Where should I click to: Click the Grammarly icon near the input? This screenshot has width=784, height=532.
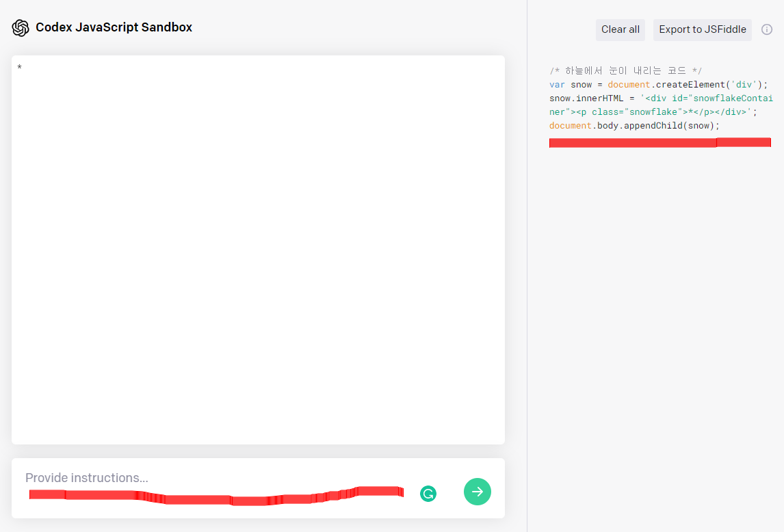coord(428,492)
